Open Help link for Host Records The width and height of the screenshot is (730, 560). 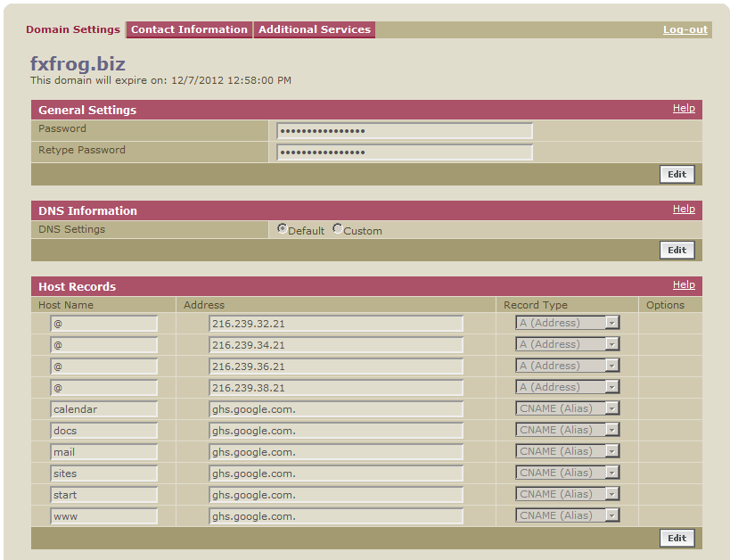click(684, 284)
